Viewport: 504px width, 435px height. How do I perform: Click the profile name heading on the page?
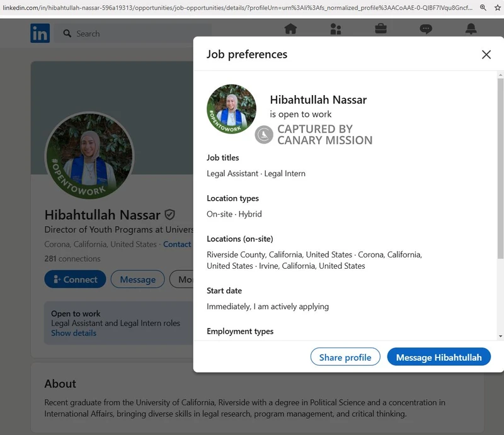tap(102, 215)
